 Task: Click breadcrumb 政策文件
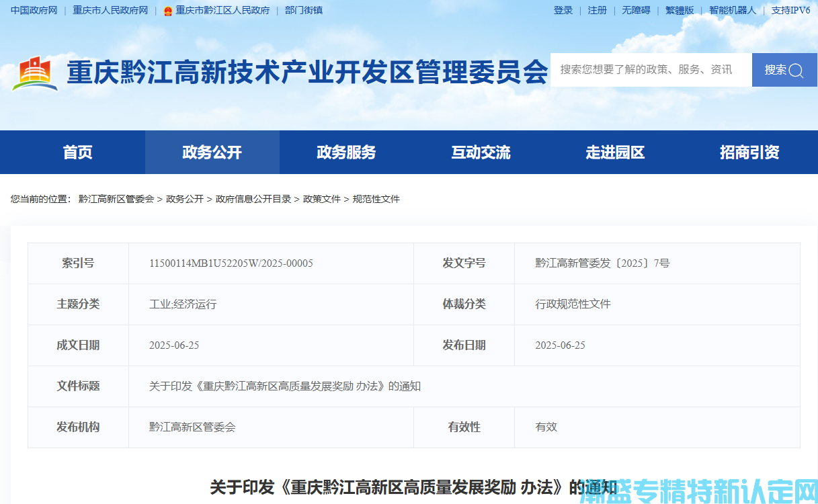point(322,199)
